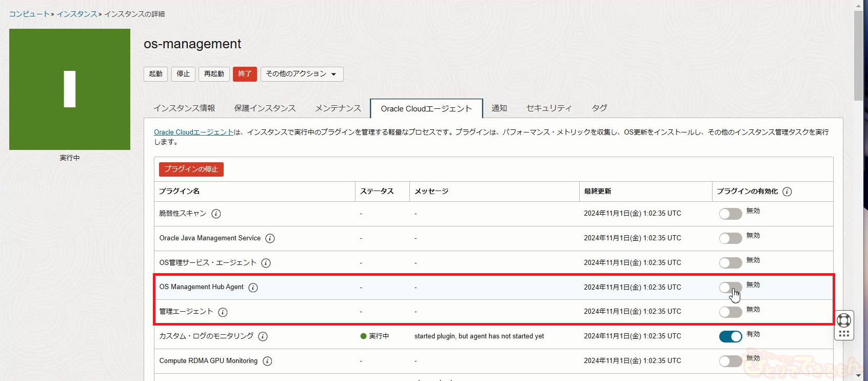Click the green instance status image
The width and height of the screenshot is (868, 381).
[70, 89]
